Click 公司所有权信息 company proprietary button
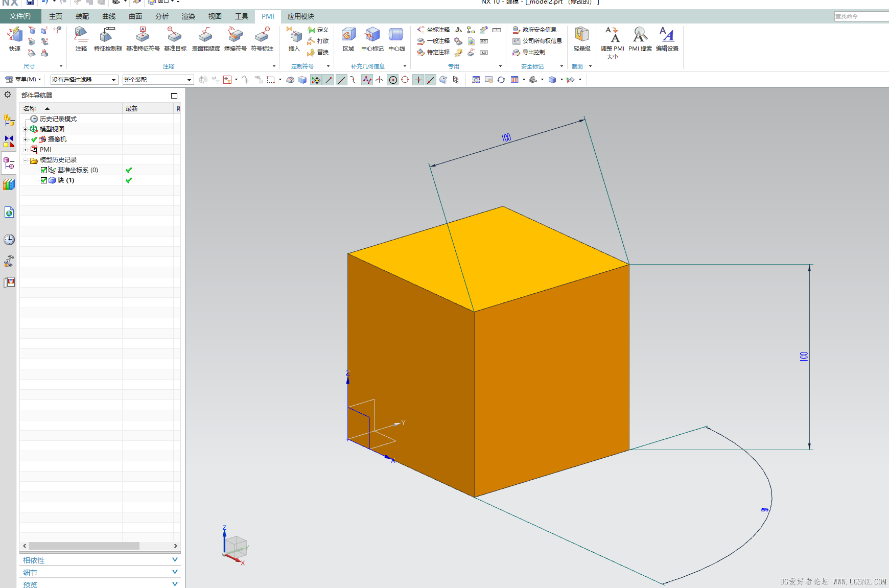This screenshot has width=889, height=588. point(537,41)
